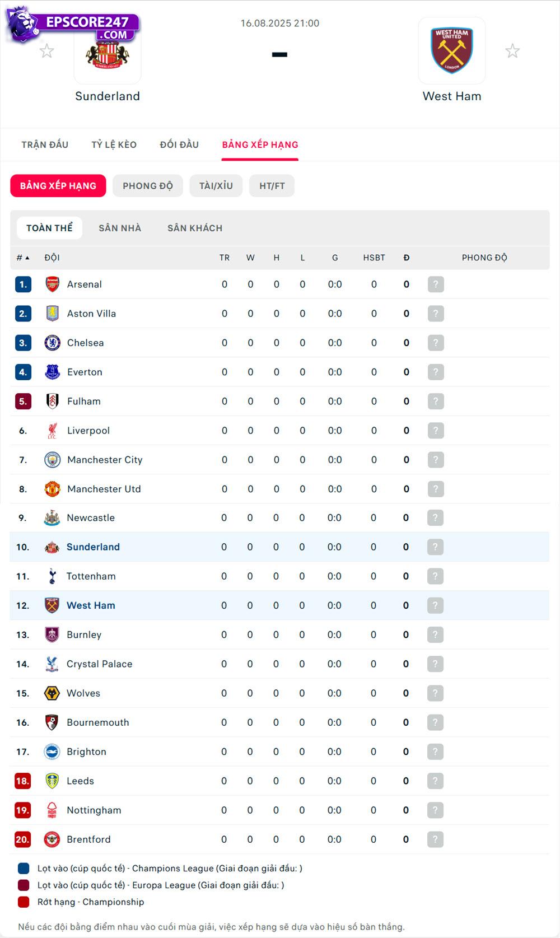Select the Liverpool club logo

51,430
